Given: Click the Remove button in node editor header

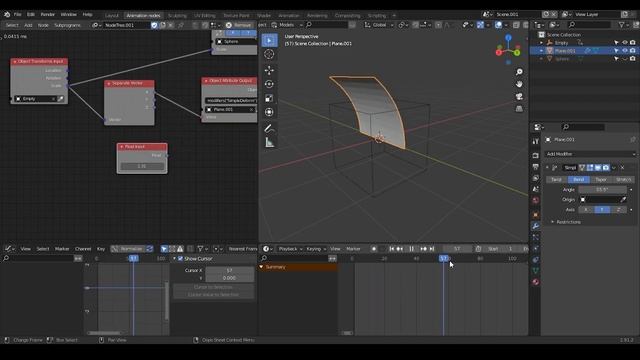Looking at the screenshot, I should [240, 25].
